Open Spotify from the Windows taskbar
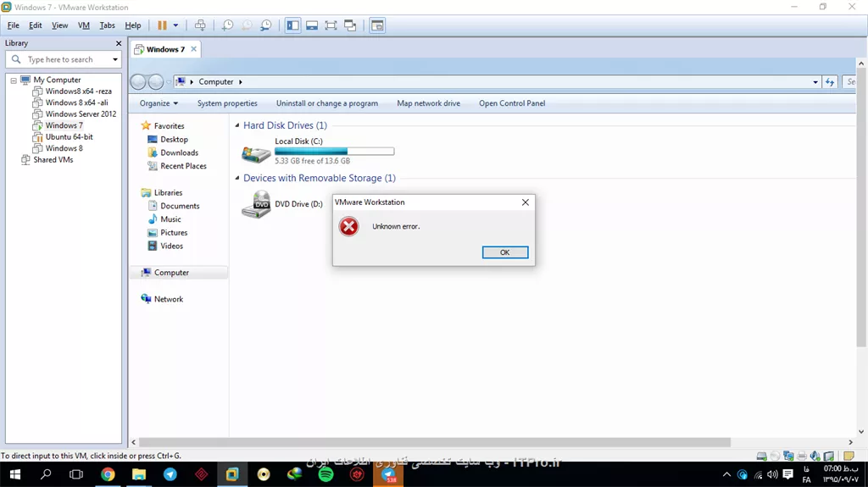868x487 pixels. (326, 474)
